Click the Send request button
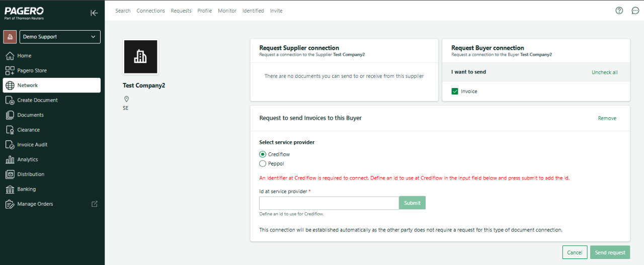Image resolution: width=644 pixels, height=265 pixels. coord(610,252)
